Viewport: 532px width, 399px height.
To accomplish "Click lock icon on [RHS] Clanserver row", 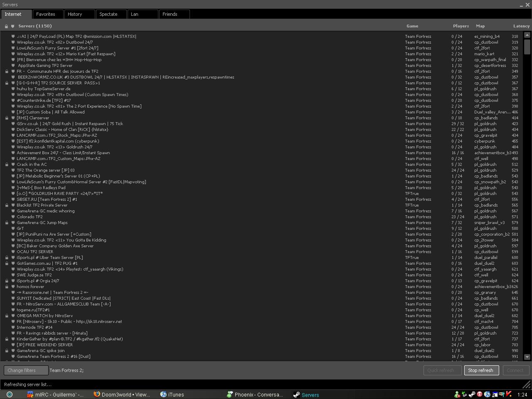I will (x=7, y=118).
